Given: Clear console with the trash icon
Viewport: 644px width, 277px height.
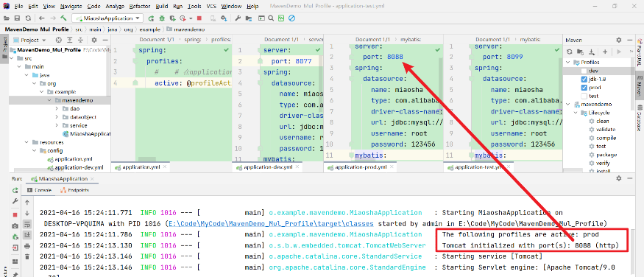Looking at the screenshot, I should pos(27,256).
